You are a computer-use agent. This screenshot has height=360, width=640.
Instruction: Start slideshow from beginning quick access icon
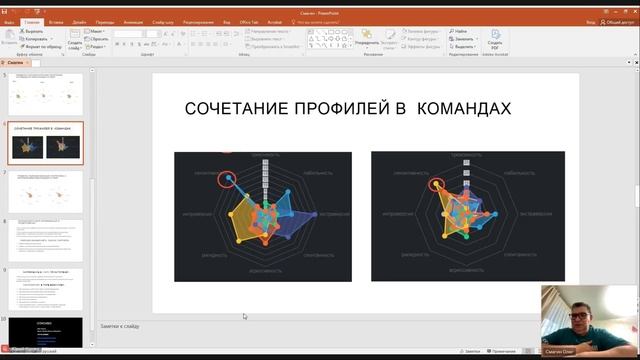coord(37,12)
